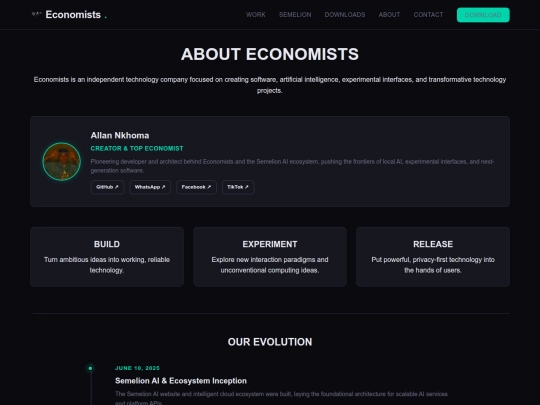This screenshot has width=540, height=405.
Task: Open the WORK navigation item
Action: [256, 15]
